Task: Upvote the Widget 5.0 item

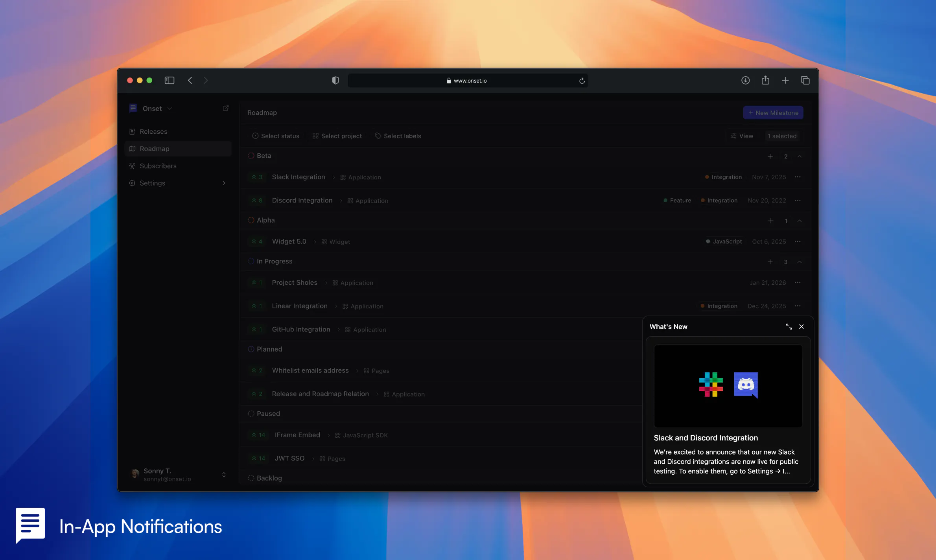Action: pos(257,241)
